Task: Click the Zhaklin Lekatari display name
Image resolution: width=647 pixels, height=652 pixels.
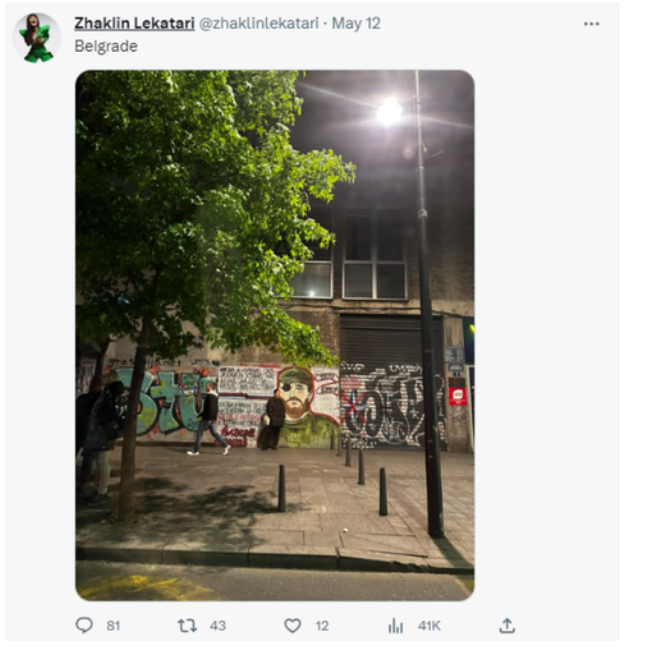Action: coord(134,23)
